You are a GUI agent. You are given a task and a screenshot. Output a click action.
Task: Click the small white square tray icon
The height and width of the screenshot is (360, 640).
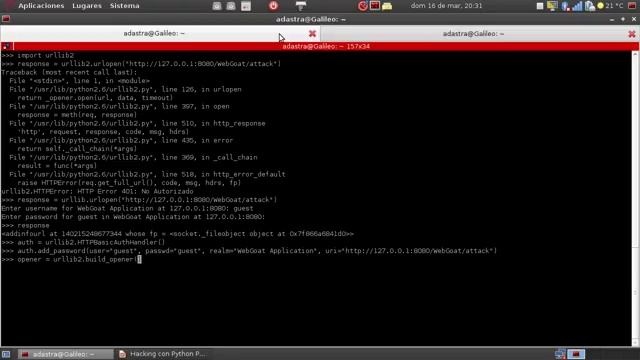tap(540, 6)
